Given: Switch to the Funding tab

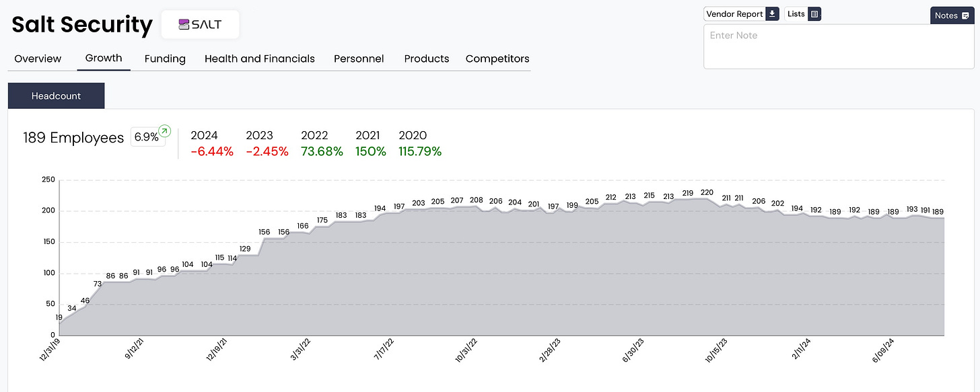Looking at the screenshot, I should [165, 58].
